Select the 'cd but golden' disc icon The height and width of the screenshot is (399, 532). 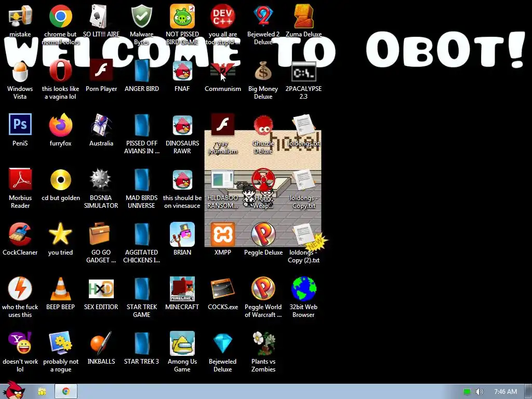click(60, 180)
